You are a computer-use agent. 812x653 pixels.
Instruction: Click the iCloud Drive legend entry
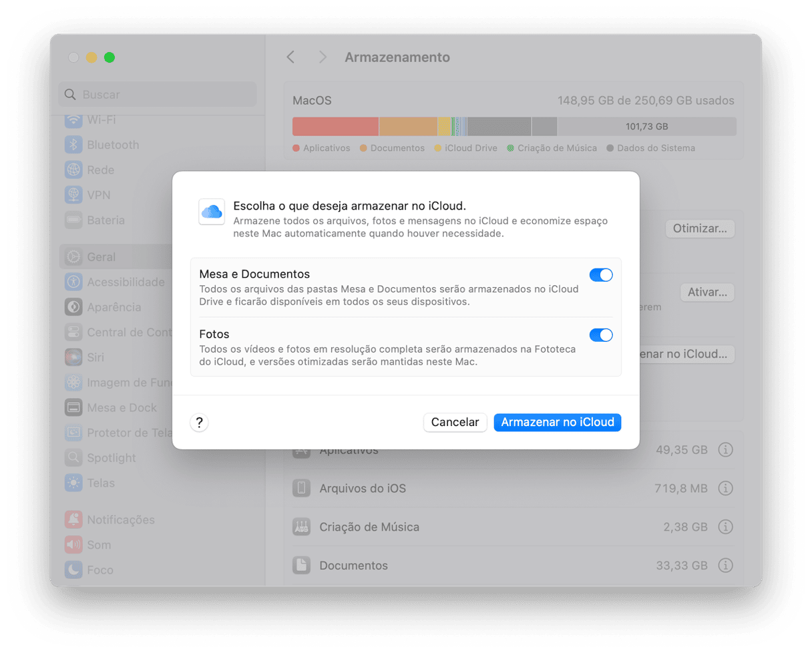(x=466, y=148)
